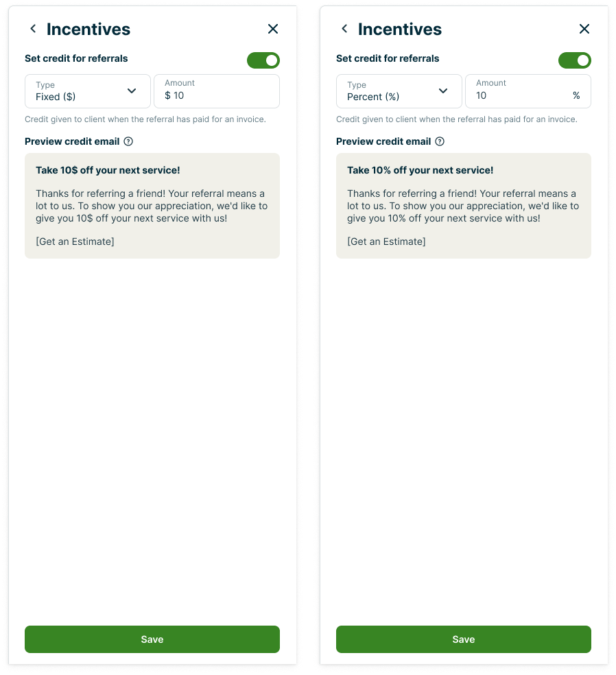Image resolution: width=616 pixels, height=675 pixels.
Task: Open the Type dropdown showing Fixed ($)
Action: coord(88,91)
